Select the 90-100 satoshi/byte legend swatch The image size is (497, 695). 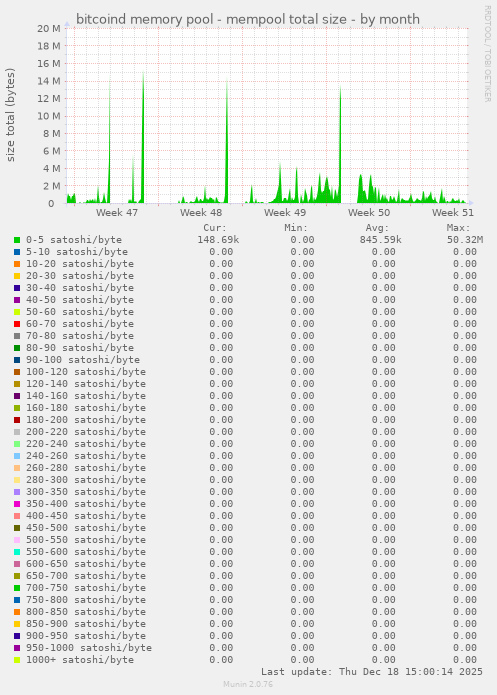pyautogui.click(x=17, y=359)
